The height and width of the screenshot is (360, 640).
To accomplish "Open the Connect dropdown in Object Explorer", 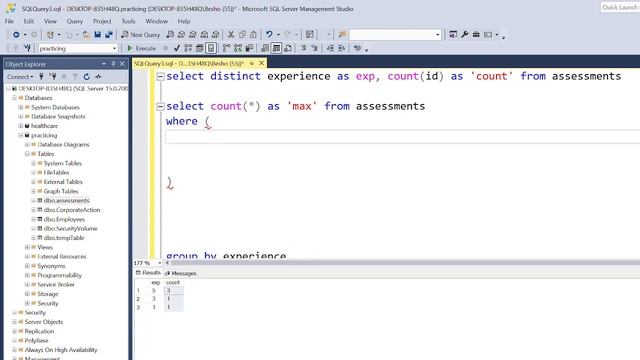I will 20,77.
